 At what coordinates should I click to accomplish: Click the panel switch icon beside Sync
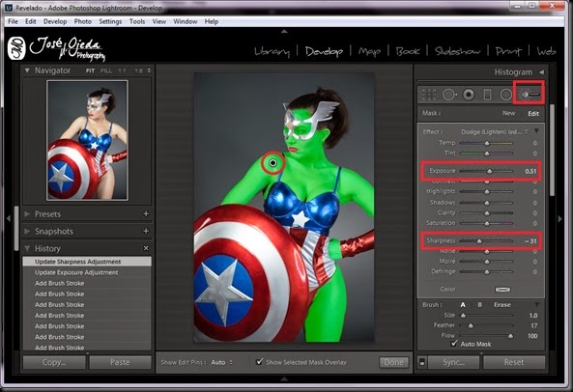click(x=421, y=362)
